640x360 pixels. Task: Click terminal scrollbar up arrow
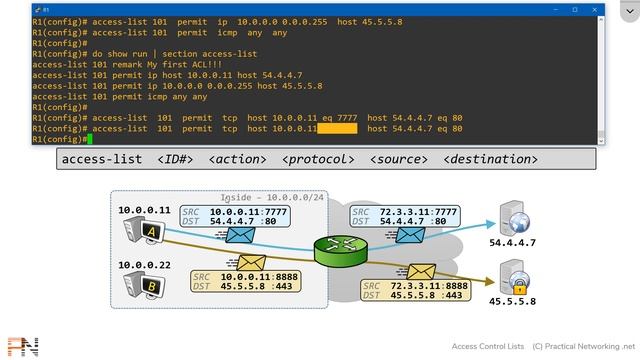(601, 19)
